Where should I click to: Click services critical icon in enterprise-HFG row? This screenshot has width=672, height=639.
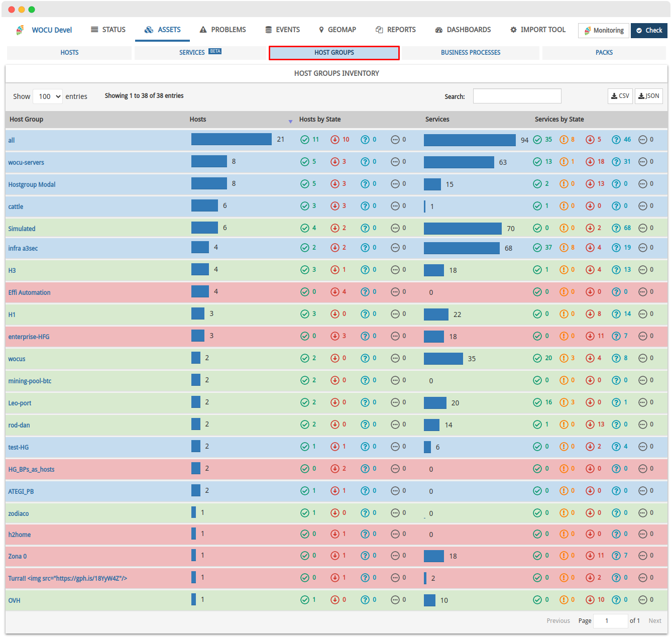pyautogui.click(x=590, y=336)
